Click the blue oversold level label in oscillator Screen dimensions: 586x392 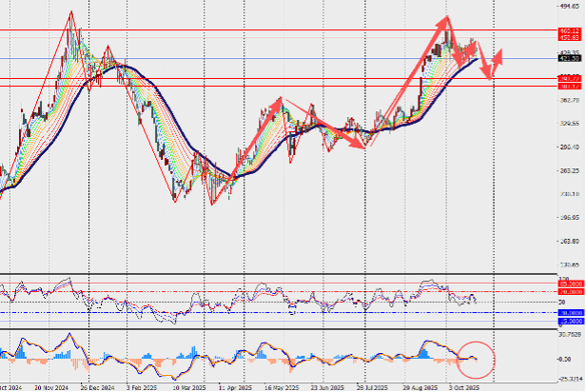point(570,311)
